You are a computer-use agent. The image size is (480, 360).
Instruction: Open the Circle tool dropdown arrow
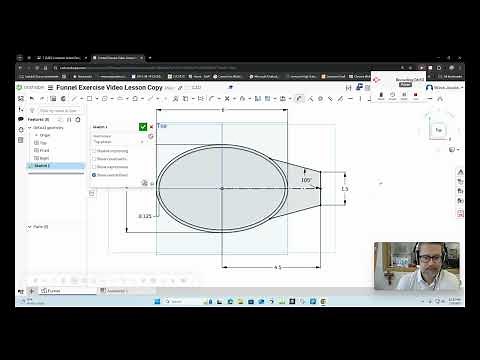[x=112, y=99]
